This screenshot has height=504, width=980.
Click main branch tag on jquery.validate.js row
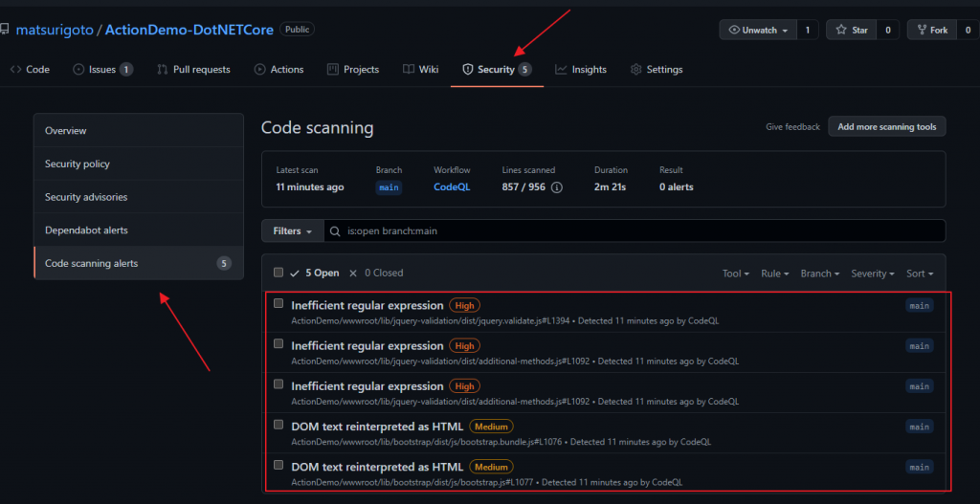click(x=920, y=305)
